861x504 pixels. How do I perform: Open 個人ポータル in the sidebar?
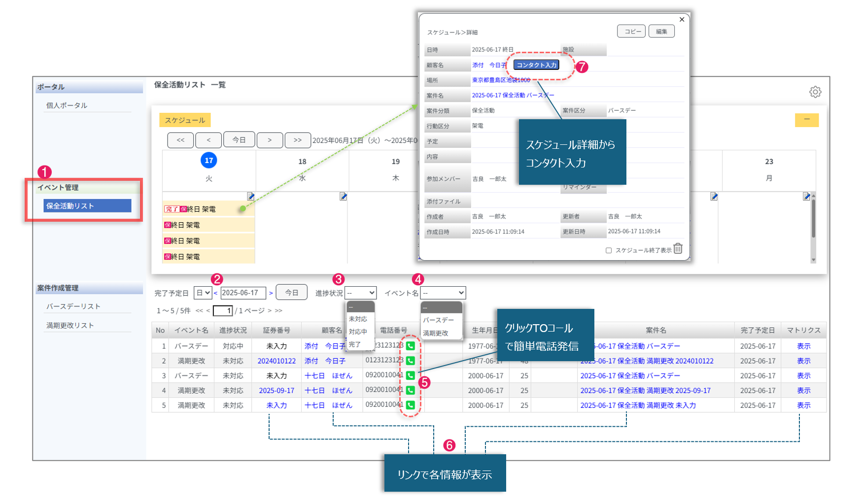pyautogui.click(x=67, y=105)
